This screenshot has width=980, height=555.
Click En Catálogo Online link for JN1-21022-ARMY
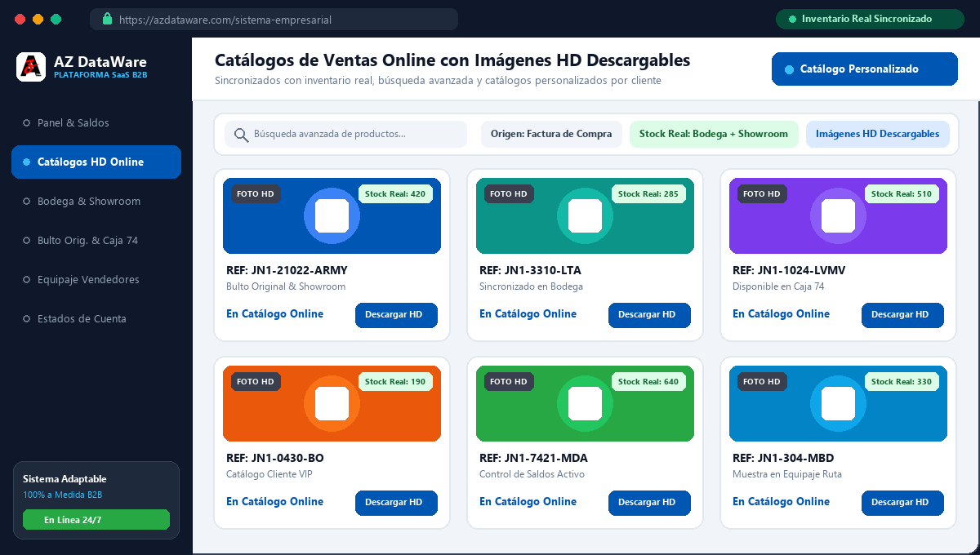[x=274, y=314]
